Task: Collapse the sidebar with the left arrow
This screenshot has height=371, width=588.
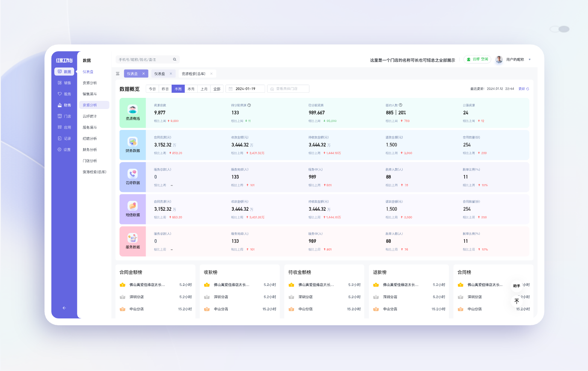Action: click(x=64, y=308)
